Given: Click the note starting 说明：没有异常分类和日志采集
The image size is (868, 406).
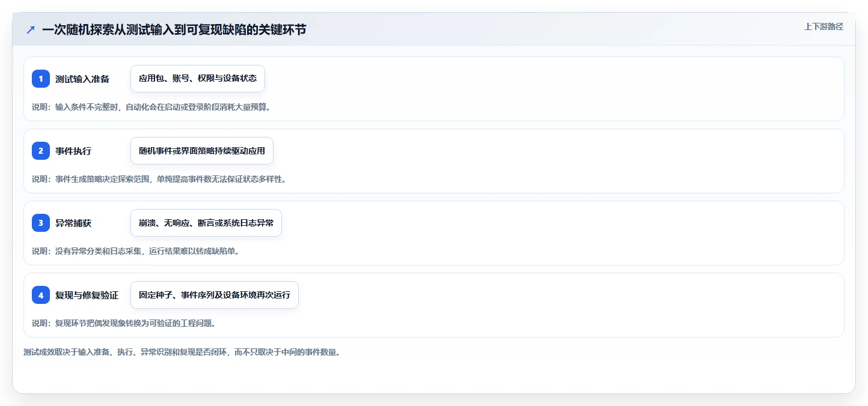Looking at the screenshot, I should coord(135,251).
